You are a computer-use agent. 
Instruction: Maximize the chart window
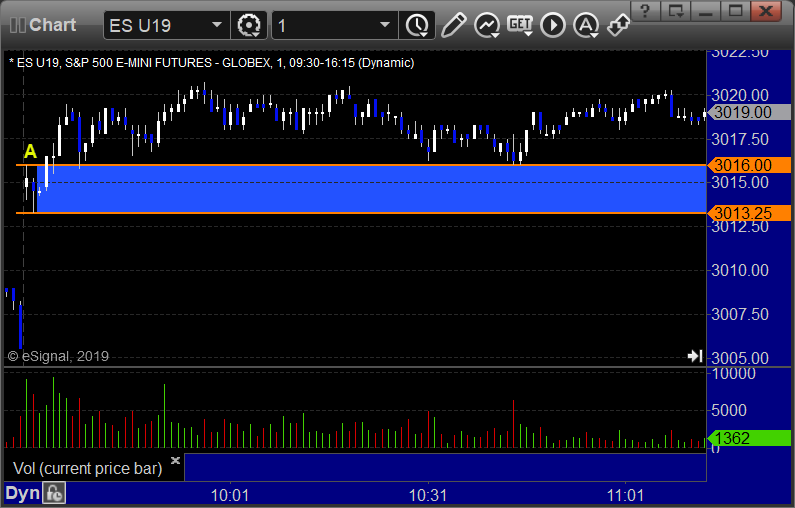(x=736, y=11)
